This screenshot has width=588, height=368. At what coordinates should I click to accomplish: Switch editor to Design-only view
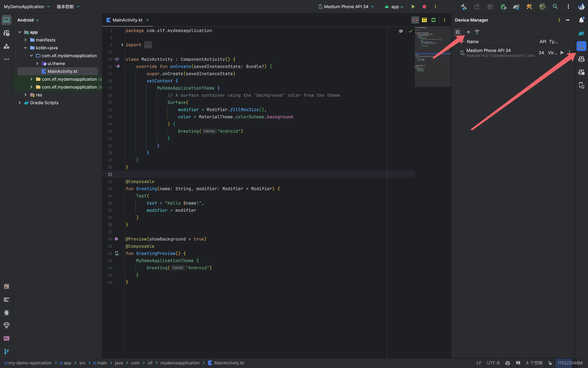pyautogui.click(x=433, y=20)
